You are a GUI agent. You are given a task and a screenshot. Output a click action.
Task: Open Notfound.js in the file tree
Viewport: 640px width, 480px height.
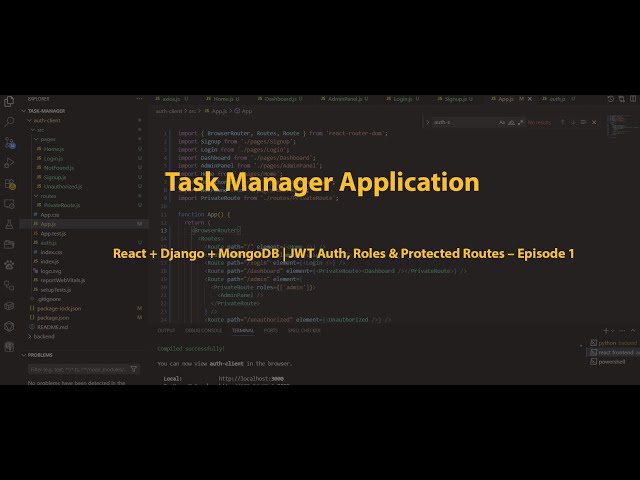pos(59,168)
